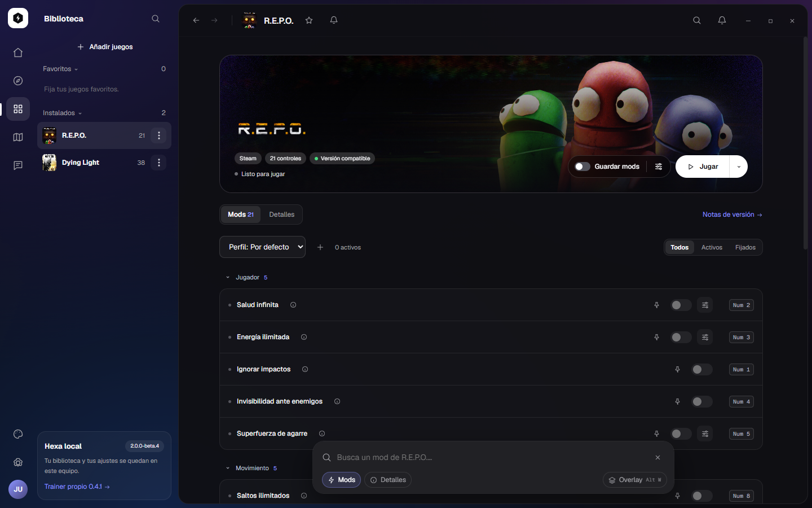Open the compass Explore icon
Screen dimensions: 812x508
pos(18,81)
